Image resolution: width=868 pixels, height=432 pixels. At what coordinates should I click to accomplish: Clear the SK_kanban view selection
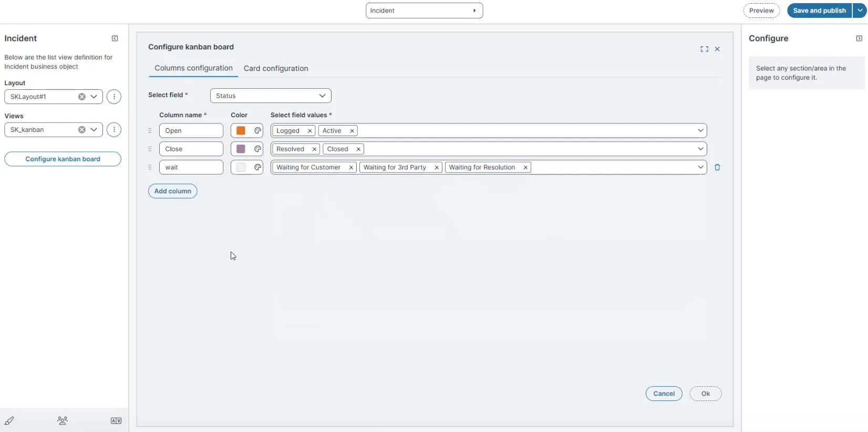(x=82, y=130)
